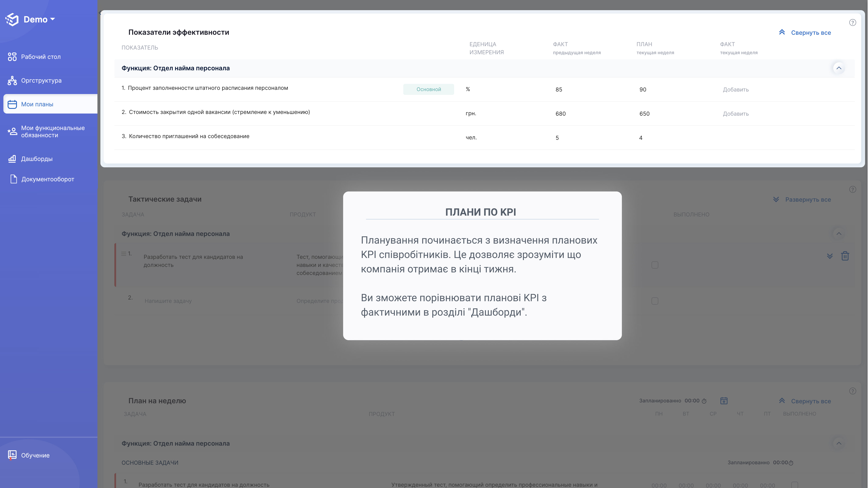Viewport: 868px width, 488px height.
Task: Open the Обучение training section
Action: click(x=35, y=455)
